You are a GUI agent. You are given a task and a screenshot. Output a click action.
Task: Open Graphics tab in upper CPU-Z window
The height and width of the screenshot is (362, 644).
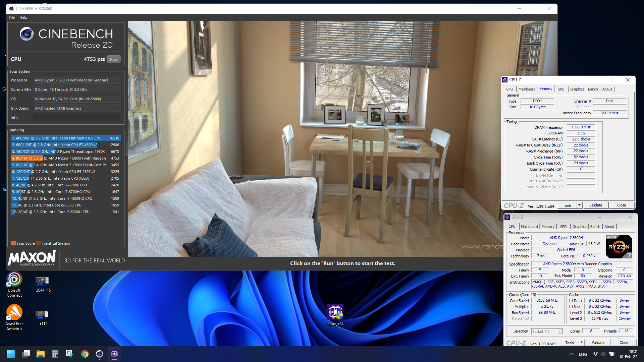click(577, 89)
